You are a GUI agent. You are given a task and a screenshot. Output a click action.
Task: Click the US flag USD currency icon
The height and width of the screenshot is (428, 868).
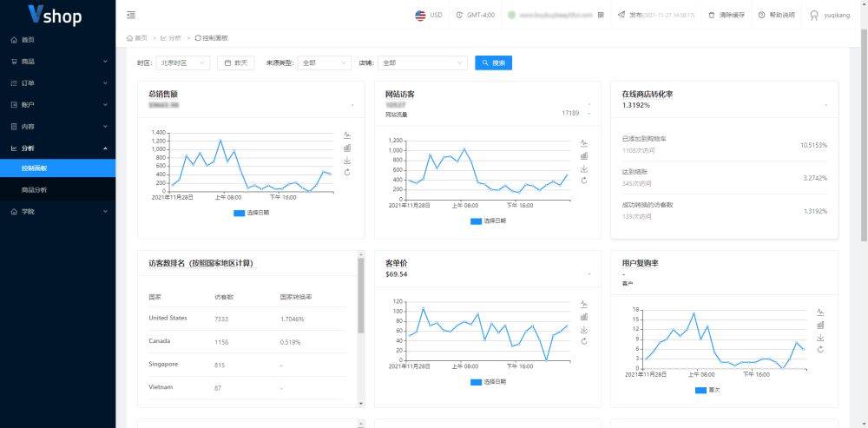421,16
